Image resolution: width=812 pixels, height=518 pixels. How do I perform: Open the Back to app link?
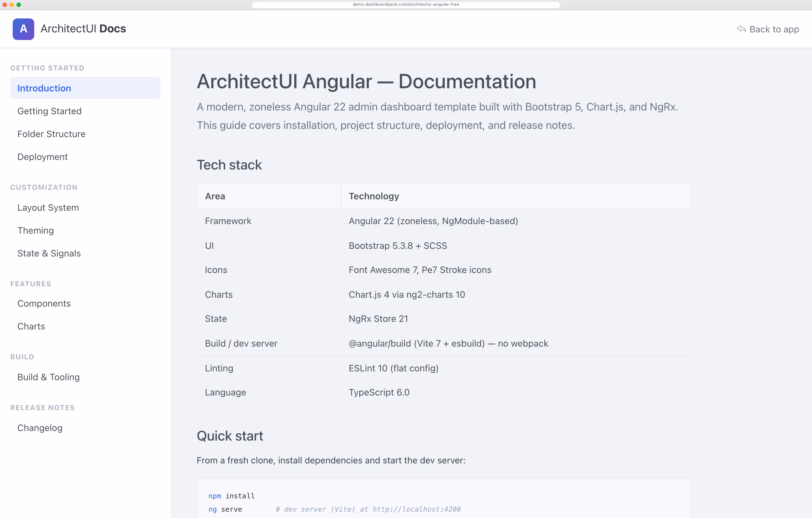click(x=768, y=29)
